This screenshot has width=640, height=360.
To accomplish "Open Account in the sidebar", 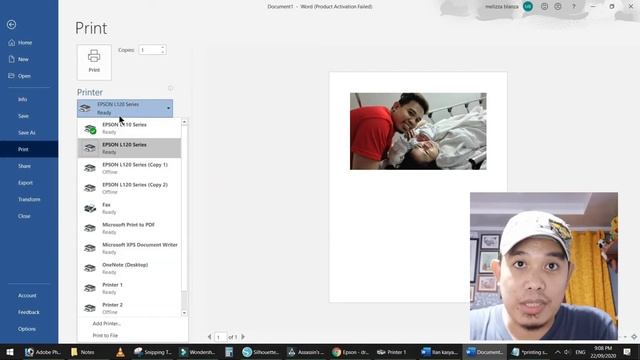I will click(29, 296).
